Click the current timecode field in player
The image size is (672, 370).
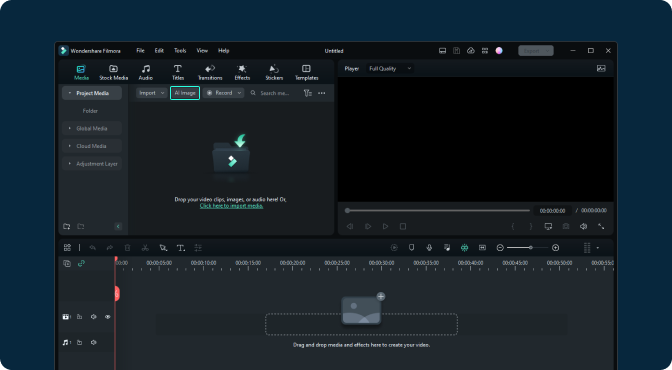point(552,211)
